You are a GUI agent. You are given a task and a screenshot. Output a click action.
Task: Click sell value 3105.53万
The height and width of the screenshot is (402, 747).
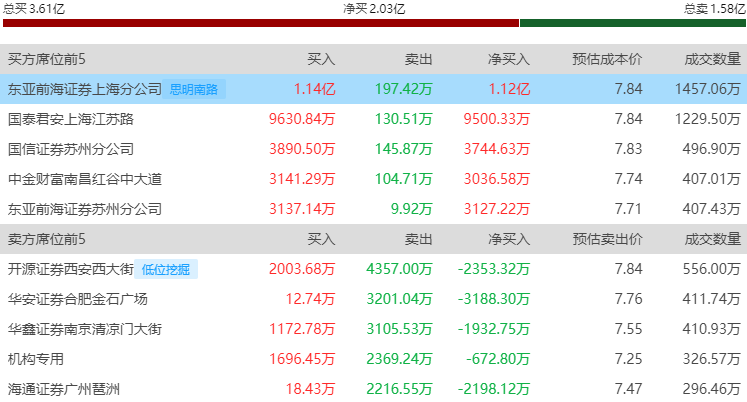399,329
